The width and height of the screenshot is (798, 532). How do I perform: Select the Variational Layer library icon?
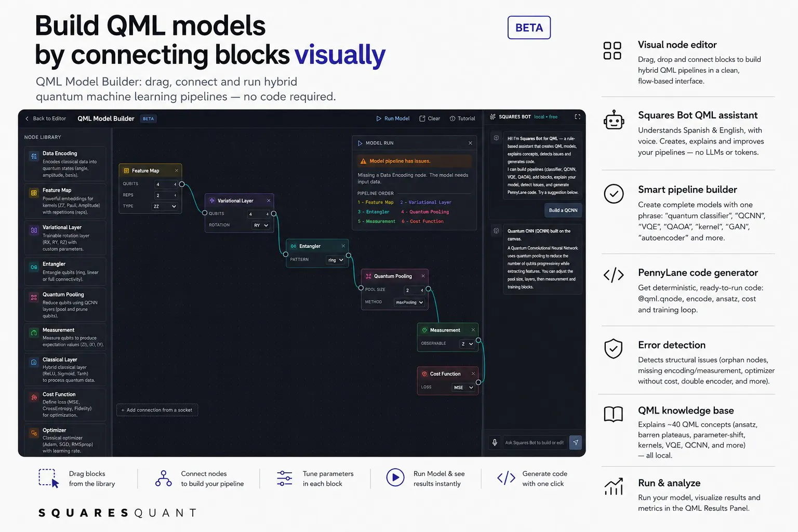click(34, 230)
